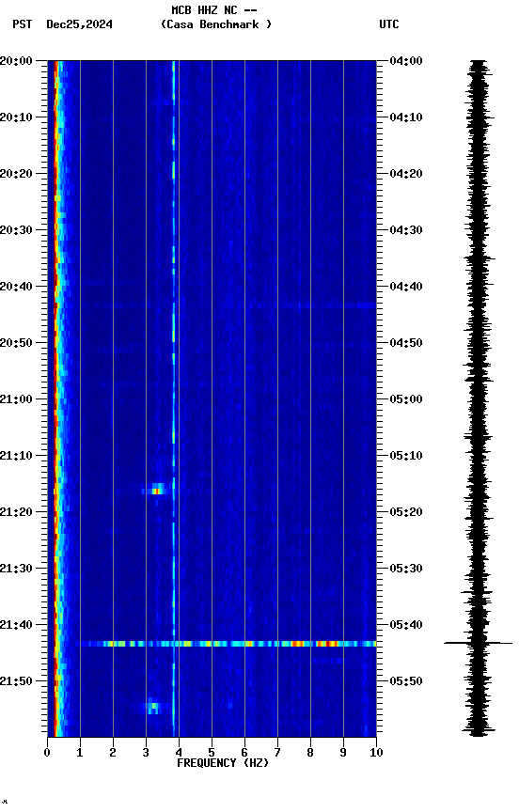Click the bright 3 Hz burst near 21:16

point(156,489)
